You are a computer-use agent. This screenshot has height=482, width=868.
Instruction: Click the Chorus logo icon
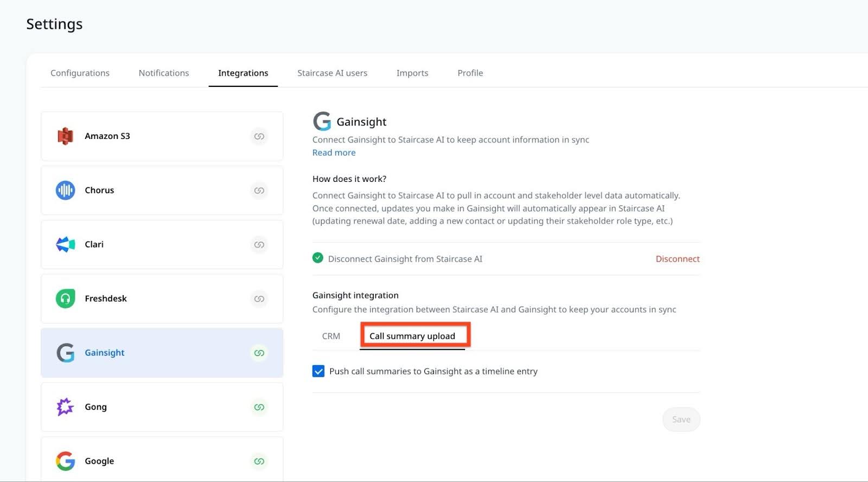click(x=65, y=191)
